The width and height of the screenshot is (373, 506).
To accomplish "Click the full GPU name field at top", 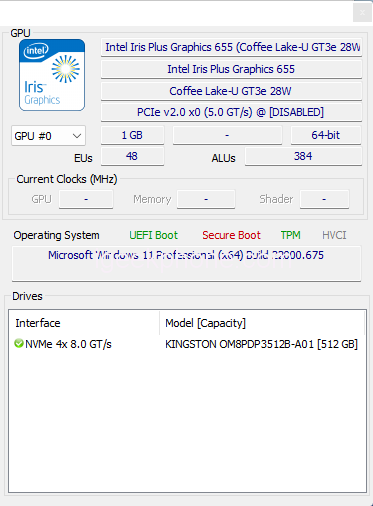I will (x=231, y=47).
